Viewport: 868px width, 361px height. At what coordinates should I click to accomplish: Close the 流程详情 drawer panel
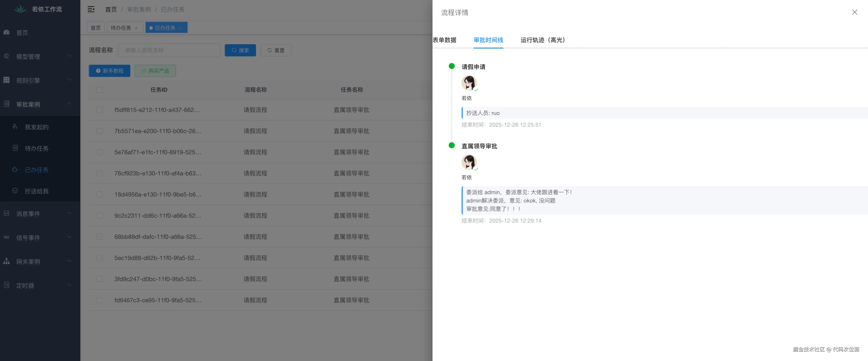point(855,12)
